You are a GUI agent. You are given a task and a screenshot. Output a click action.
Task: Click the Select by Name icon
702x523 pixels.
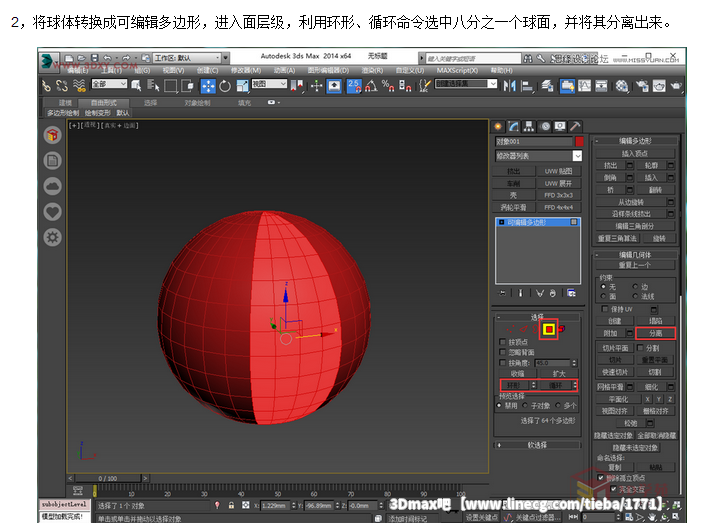(153, 86)
